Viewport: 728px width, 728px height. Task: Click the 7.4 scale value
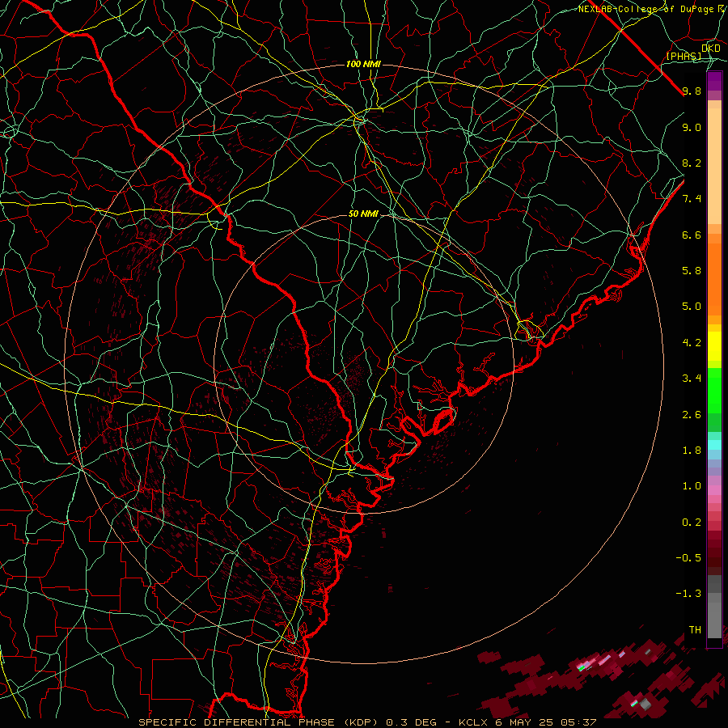[692, 199]
